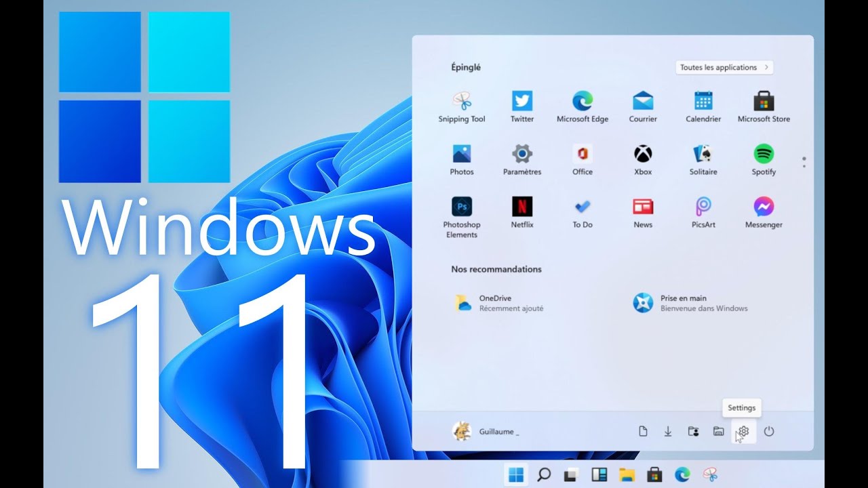Open the Messenger app
The image size is (868, 488).
764,213
